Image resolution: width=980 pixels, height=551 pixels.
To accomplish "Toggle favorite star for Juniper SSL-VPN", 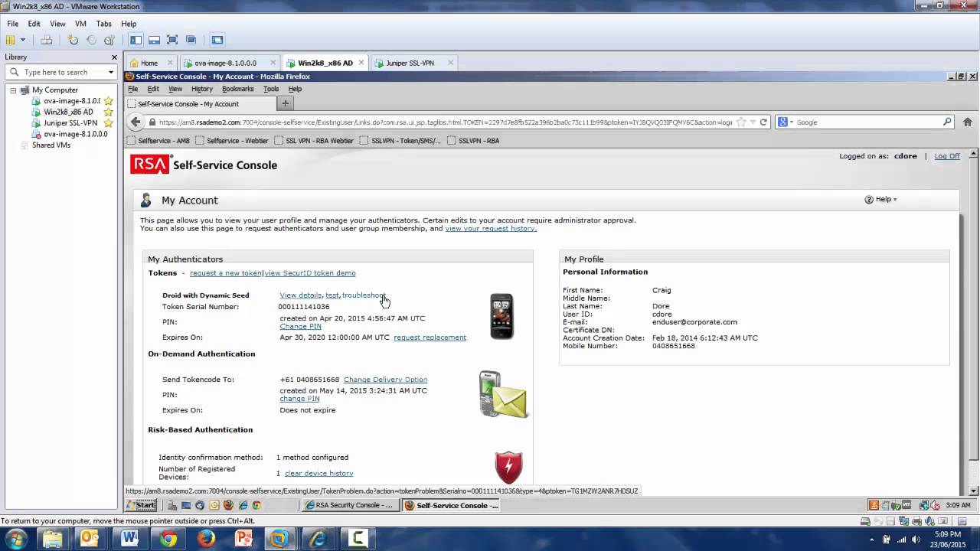I will coord(109,122).
